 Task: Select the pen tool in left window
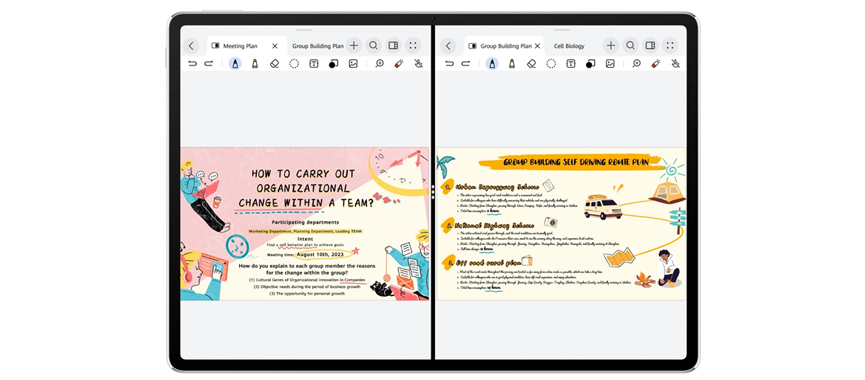click(235, 63)
